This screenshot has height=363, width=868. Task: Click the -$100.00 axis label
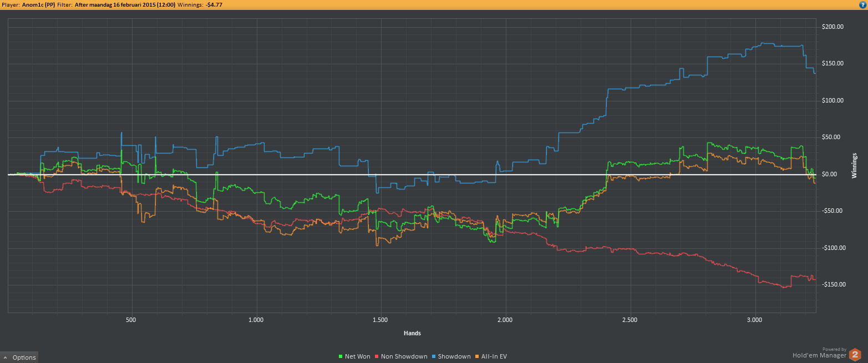click(833, 248)
